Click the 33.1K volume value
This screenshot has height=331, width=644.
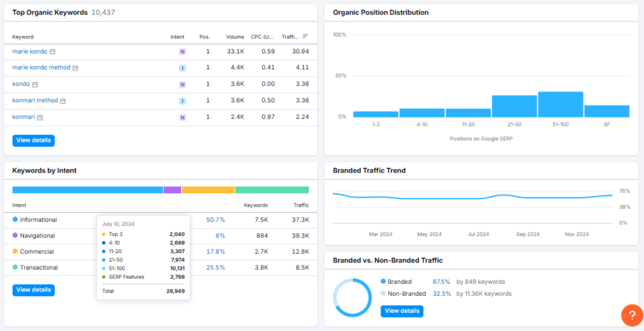pyautogui.click(x=236, y=52)
